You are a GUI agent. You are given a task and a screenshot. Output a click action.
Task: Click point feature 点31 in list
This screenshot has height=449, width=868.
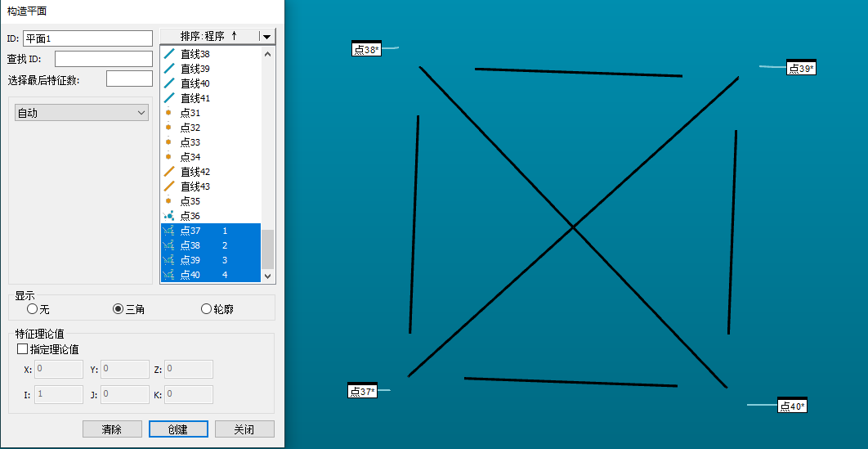tap(190, 113)
